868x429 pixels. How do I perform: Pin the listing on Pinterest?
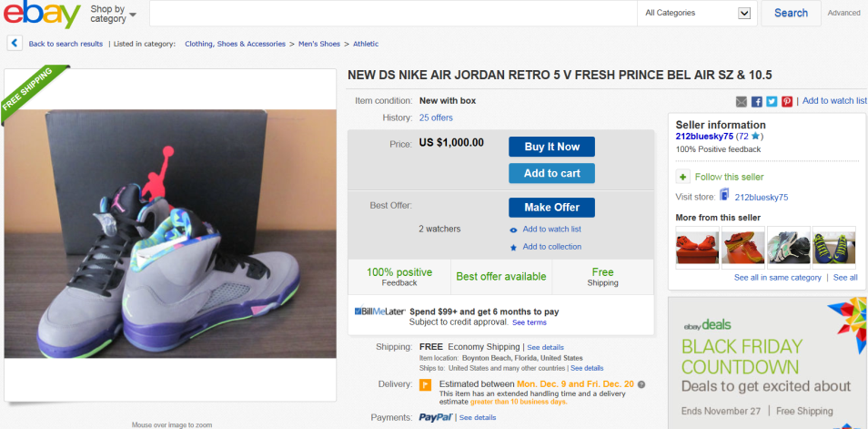(787, 101)
